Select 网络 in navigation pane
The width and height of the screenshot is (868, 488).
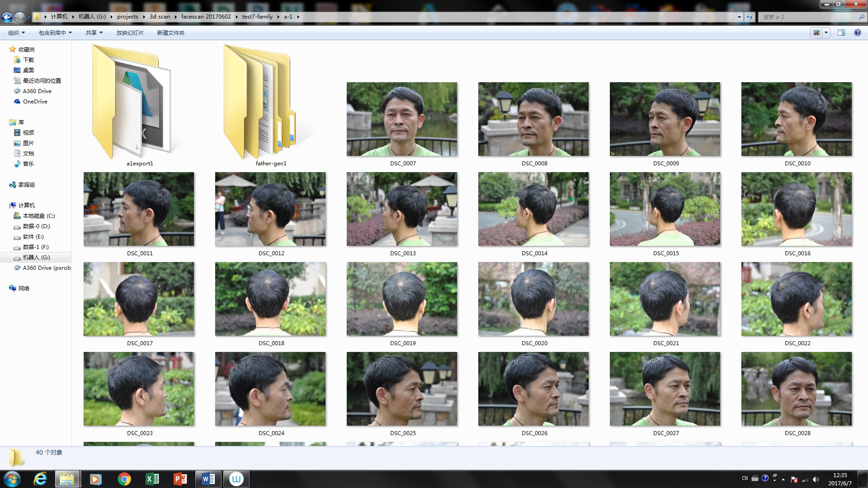(x=24, y=288)
